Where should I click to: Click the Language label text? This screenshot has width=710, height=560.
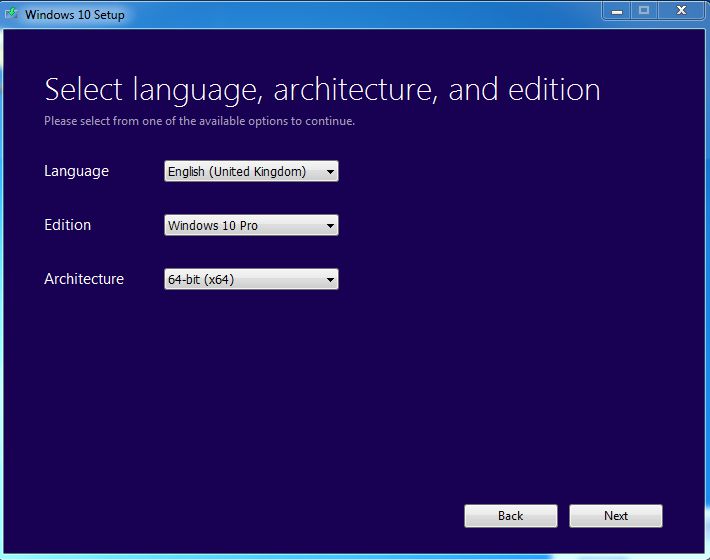tap(77, 172)
